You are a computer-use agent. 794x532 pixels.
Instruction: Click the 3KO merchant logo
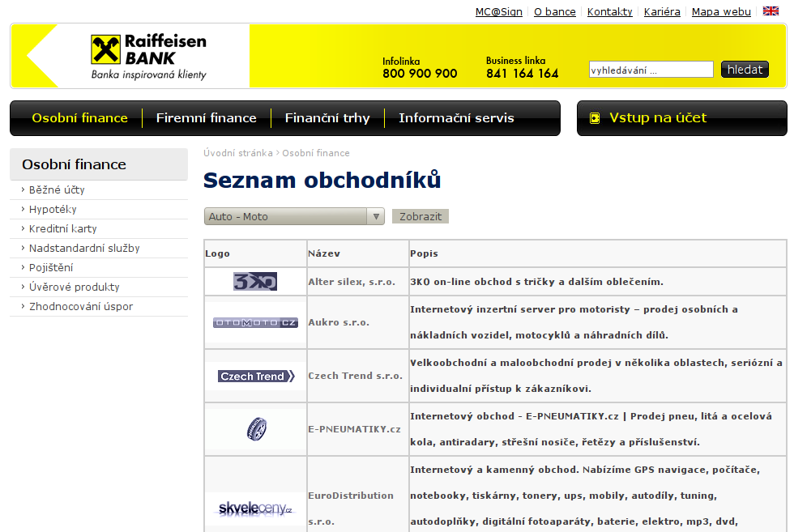click(x=255, y=282)
